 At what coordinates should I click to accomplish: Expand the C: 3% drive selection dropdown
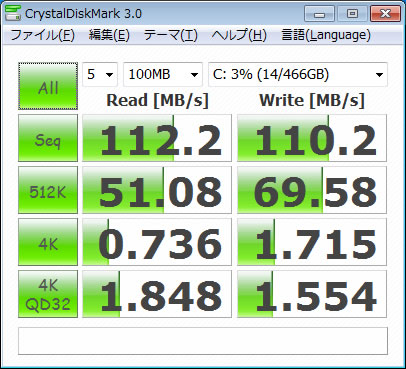(298, 74)
